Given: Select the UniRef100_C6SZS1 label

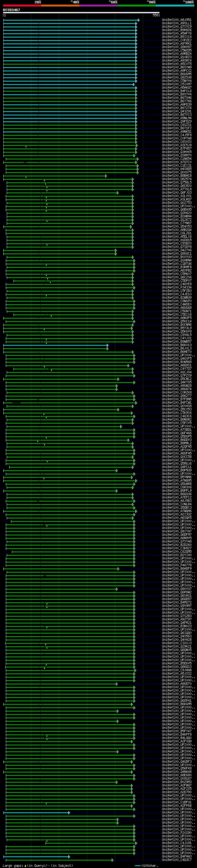Looking at the screenshot, I should [x=177, y=125].
